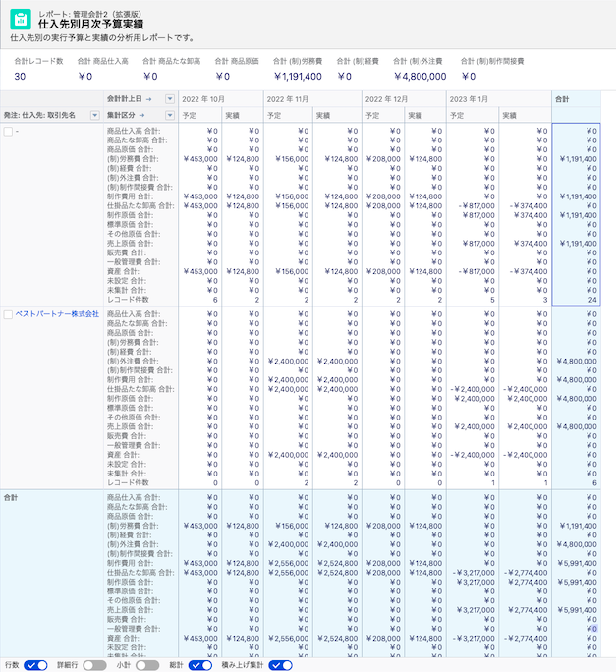This screenshot has height=672, width=616.
Task: Click the 合計 (制)外注費 summary value ¥4,800,000
Action: point(420,76)
